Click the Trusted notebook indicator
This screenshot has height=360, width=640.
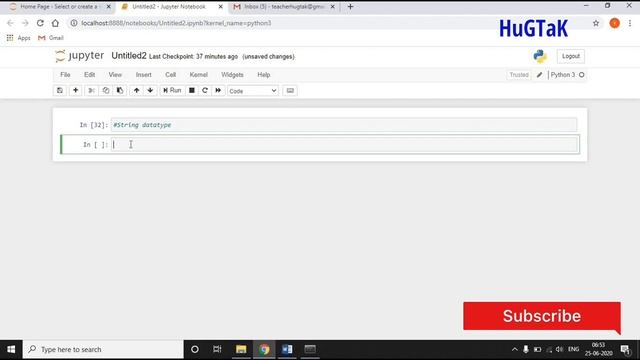519,75
